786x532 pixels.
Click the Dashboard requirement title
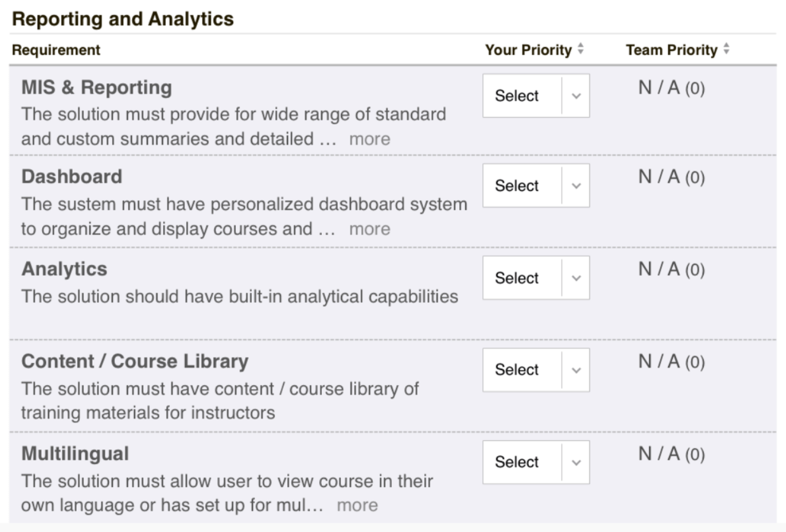pyautogui.click(x=72, y=177)
